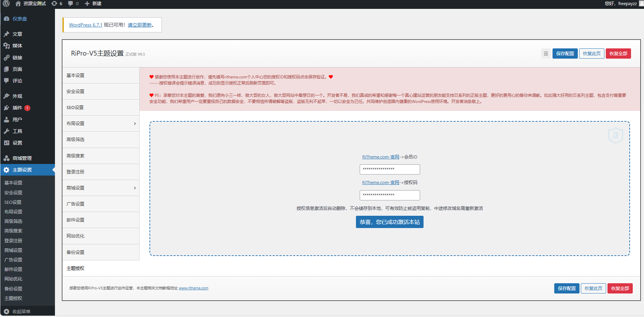The height and width of the screenshot is (317, 644).
Task: Open 登录注册 tab in theme panel
Action: click(101, 172)
